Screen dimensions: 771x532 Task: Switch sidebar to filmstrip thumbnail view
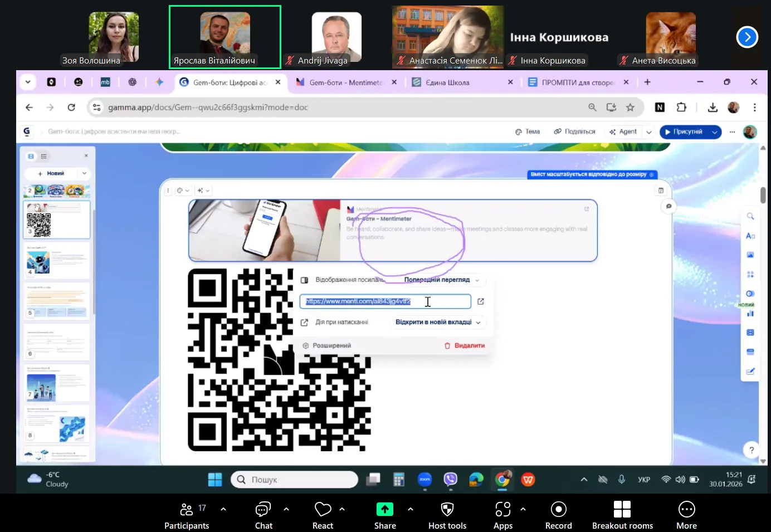(31, 157)
